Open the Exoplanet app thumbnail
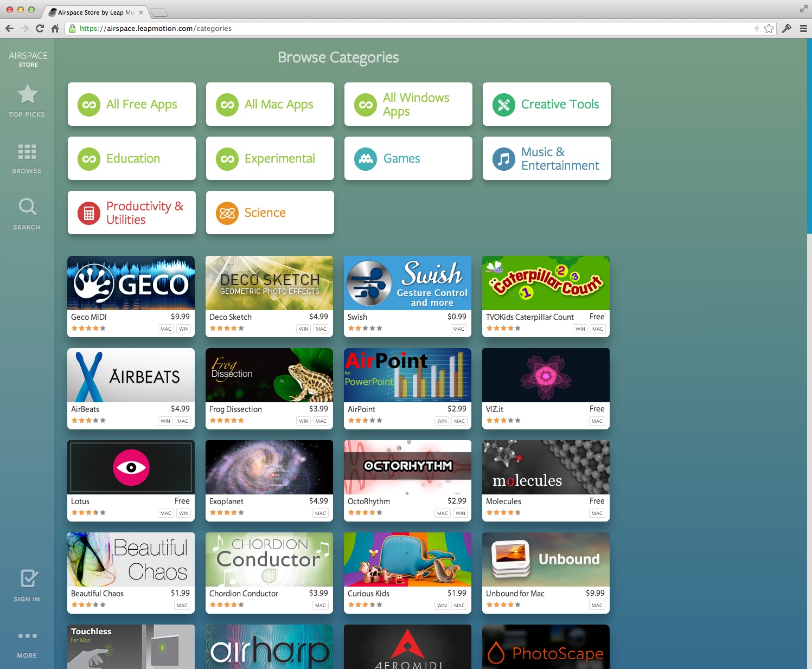Image resolution: width=812 pixels, height=669 pixels. (269, 467)
